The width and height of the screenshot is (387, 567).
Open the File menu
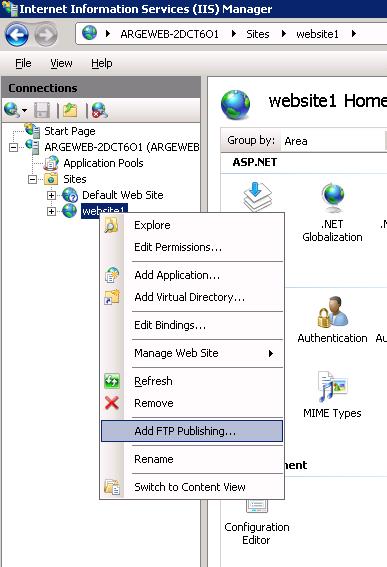coord(23,63)
